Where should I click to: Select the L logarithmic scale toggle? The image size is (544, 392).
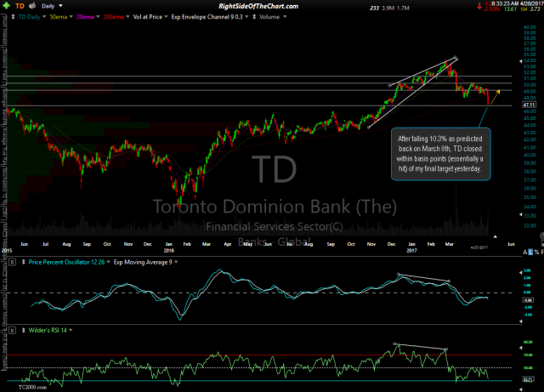(x=530, y=252)
